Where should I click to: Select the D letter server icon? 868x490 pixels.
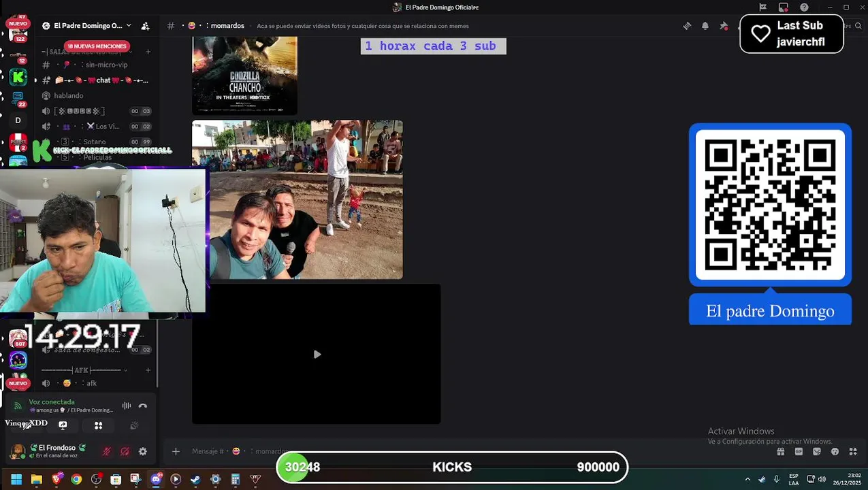[x=18, y=120]
